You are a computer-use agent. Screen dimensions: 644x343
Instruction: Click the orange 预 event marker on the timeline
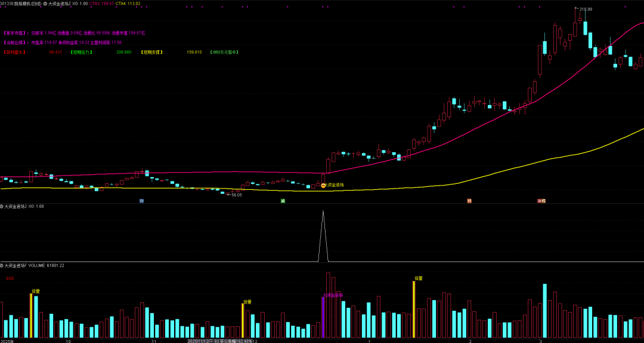click(x=469, y=201)
